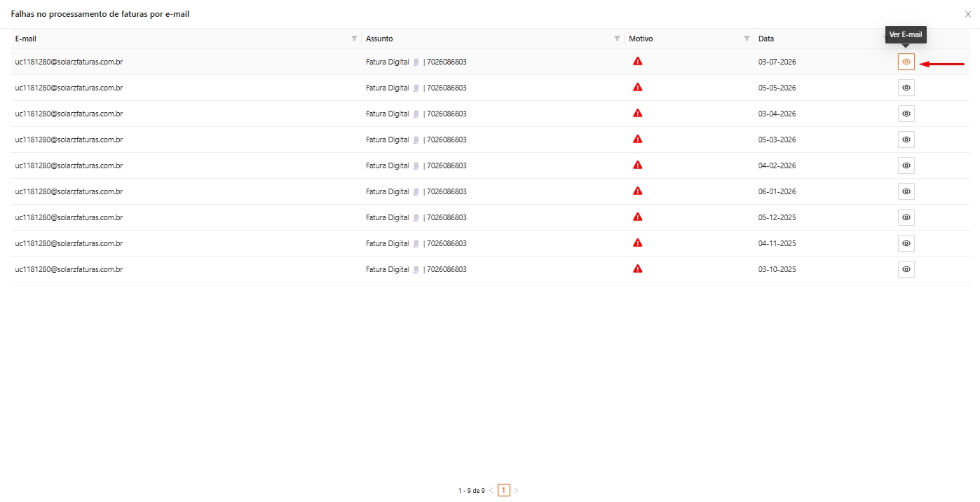Show e-mail for 04-02-2026 entry
This screenshot has width=980, height=502.
[906, 165]
